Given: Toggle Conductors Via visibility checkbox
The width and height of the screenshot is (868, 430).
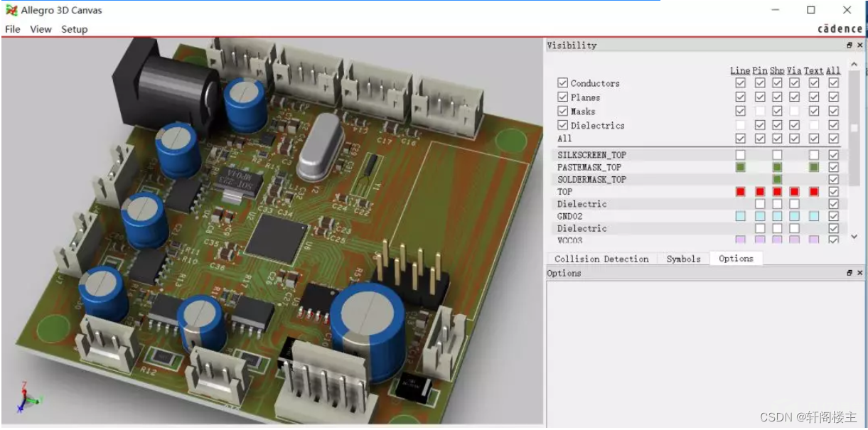Looking at the screenshot, I should (794, 83).
